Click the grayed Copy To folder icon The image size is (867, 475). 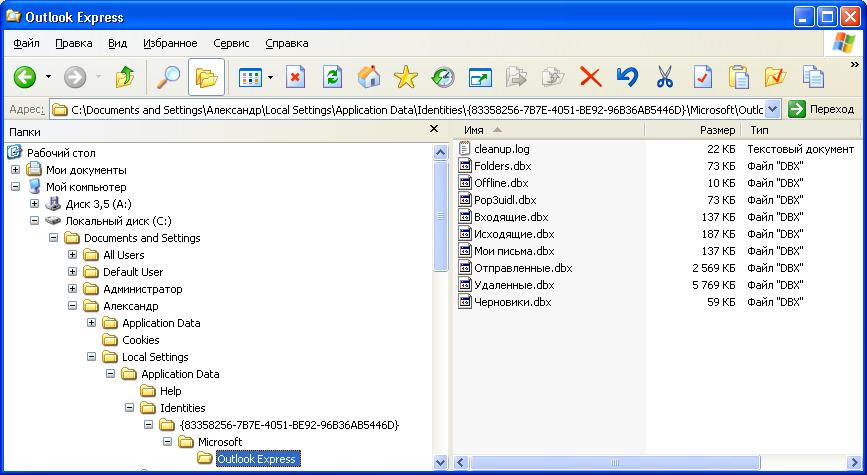point(553,77)
